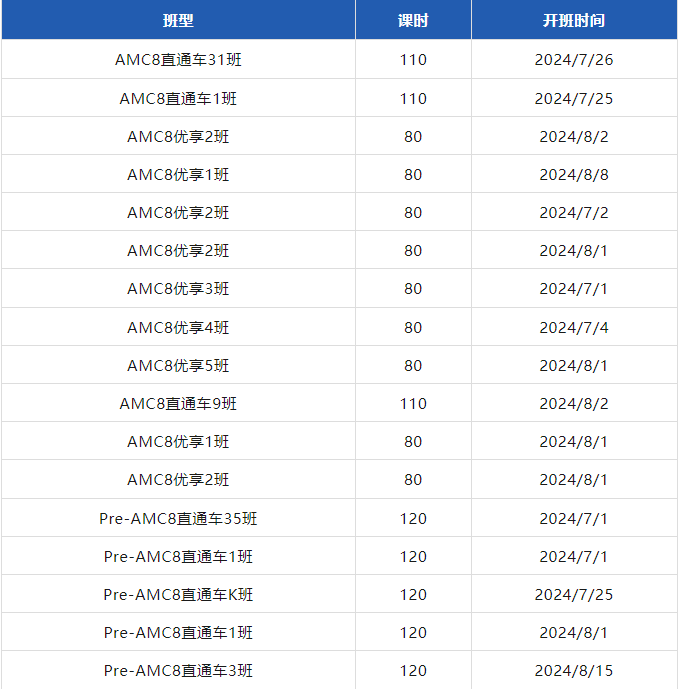Select the AMC8优享4班 row name
The width and height of the screenshot is (678, 689).
[x=178, y=327]
